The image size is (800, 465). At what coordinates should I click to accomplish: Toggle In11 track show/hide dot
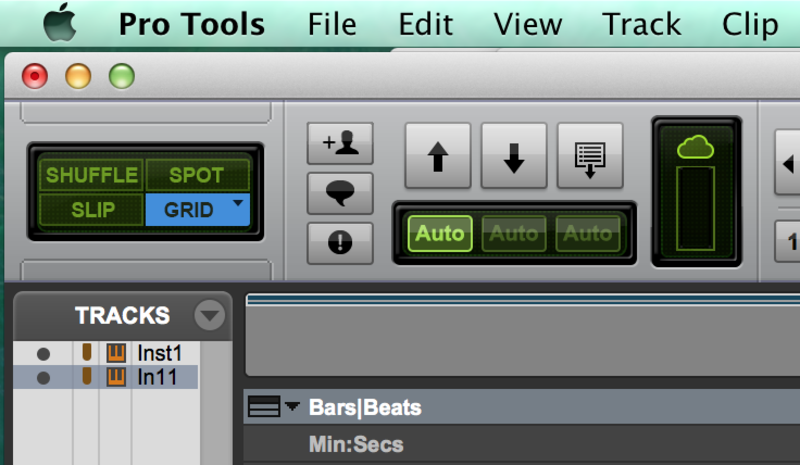pyautogui.click(x=43, y=378)
